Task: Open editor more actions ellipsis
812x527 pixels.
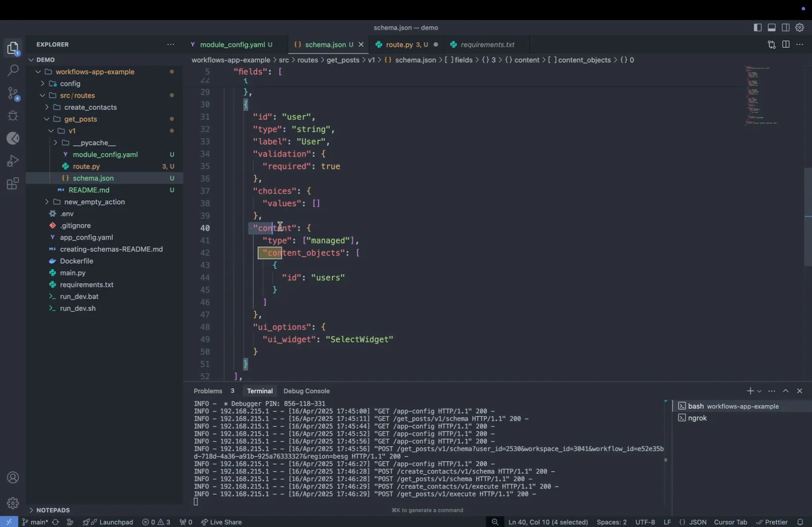Action: (800, 45)
